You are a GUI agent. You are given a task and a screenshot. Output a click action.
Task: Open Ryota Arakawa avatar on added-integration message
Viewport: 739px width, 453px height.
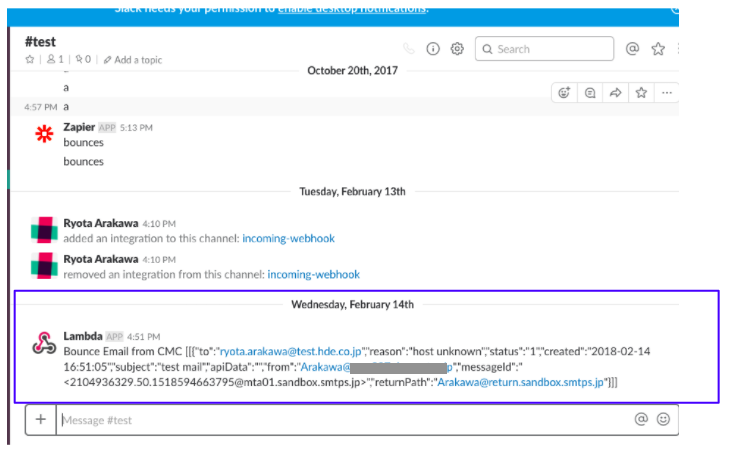point(44,230)
